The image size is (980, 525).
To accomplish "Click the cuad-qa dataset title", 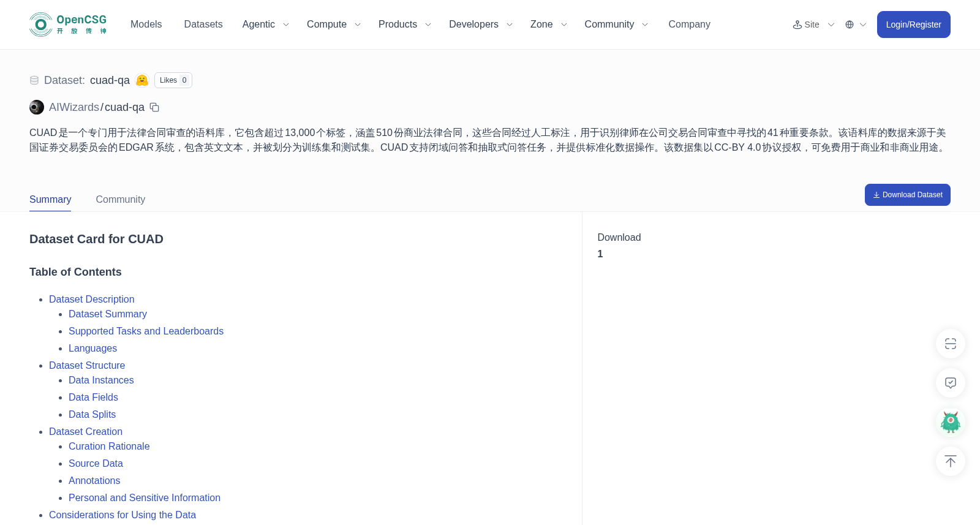I will click(110, 80).
